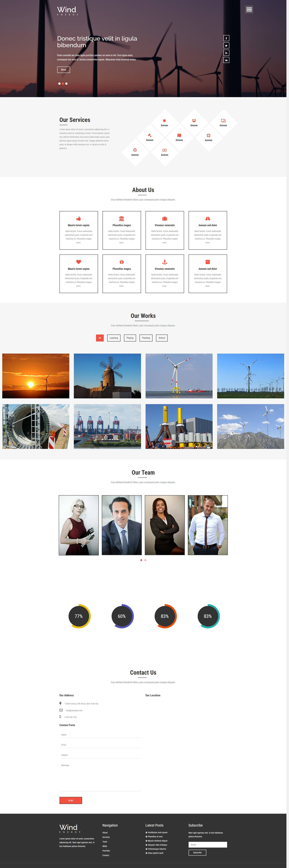Click the anchor Vivamus venenatis icon
This screenshot has width=289, height=868.
[165, 262]
